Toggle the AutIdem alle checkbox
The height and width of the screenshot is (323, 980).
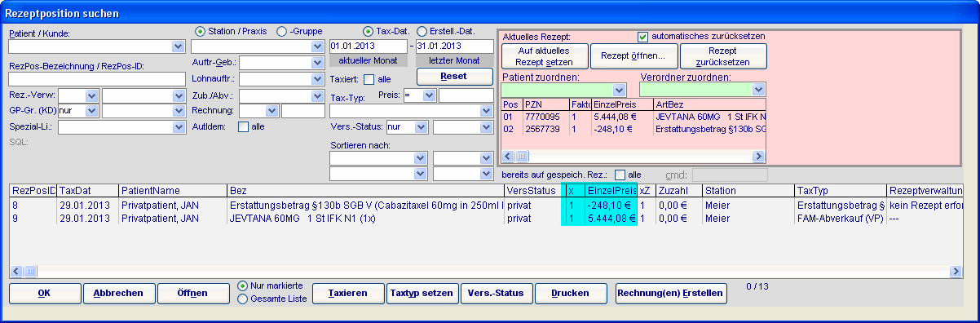point(243,126)
